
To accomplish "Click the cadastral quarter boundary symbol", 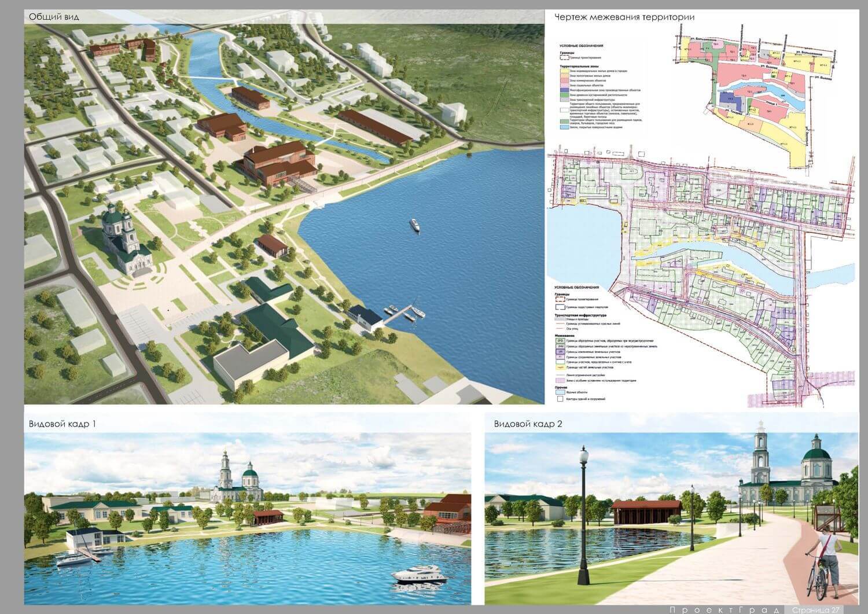I will pyautogui.click(x=560, y=307).
